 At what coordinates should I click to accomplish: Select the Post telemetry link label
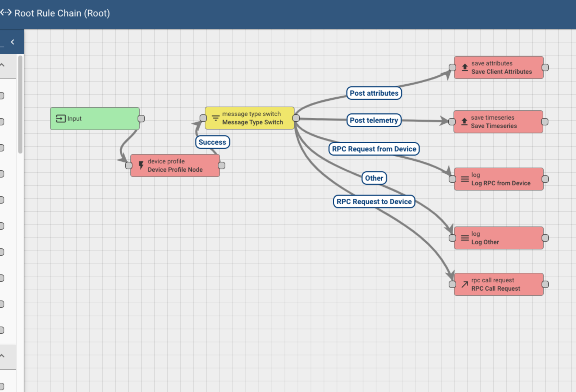[374, 120]
